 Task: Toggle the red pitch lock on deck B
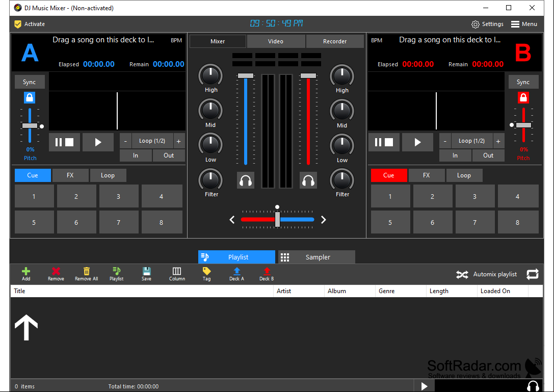(x=523, y=97)
